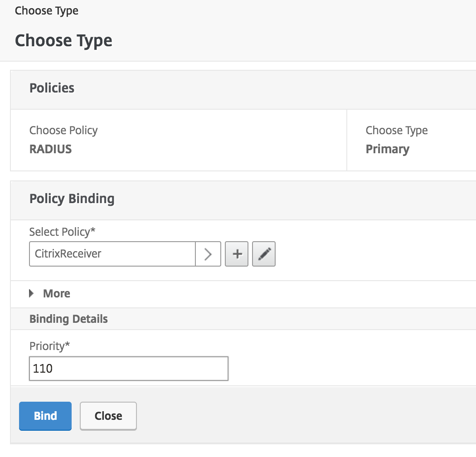Select the Primary type entry

[388, 149]
